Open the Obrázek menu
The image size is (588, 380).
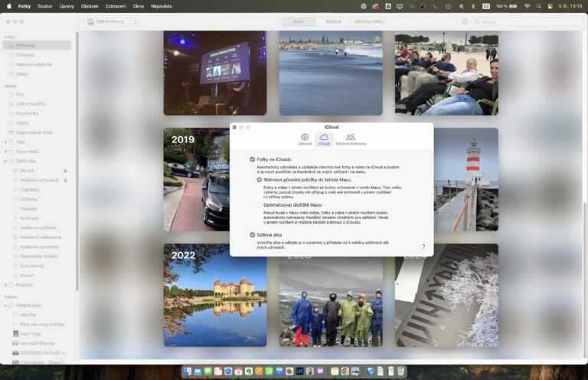pyautogui.click(x=90, y=6)
